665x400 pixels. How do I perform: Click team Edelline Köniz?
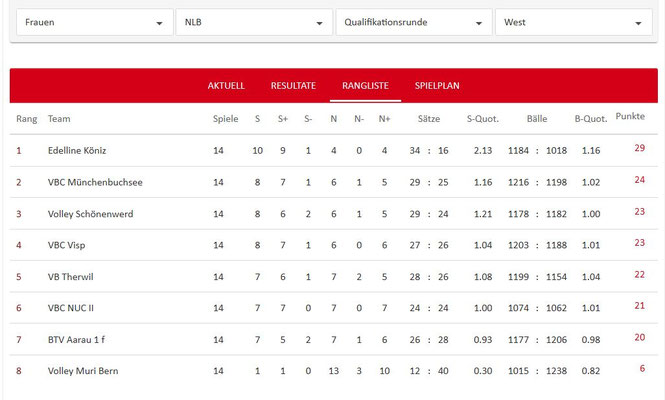pos(77,150)
